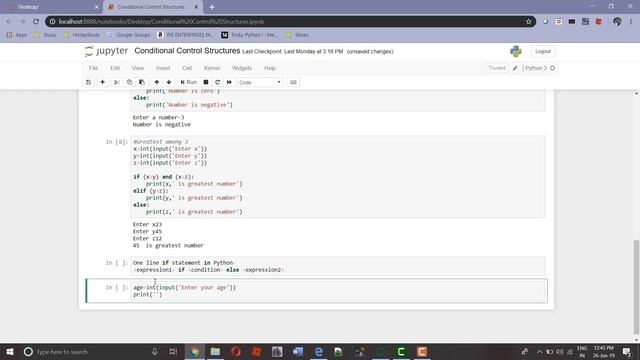
Task: Open the Windows Start menu
Action: [10, 351]
